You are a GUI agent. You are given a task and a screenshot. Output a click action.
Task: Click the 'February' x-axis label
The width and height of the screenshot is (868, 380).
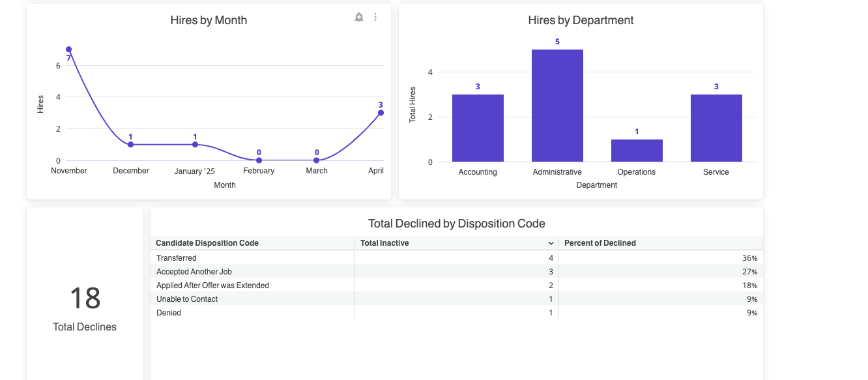[259, 171]
